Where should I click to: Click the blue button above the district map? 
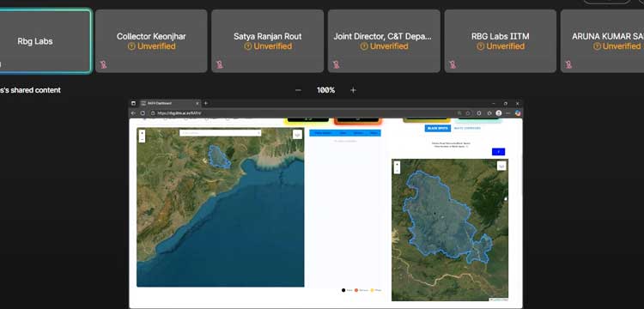click(x=499, y=152)
